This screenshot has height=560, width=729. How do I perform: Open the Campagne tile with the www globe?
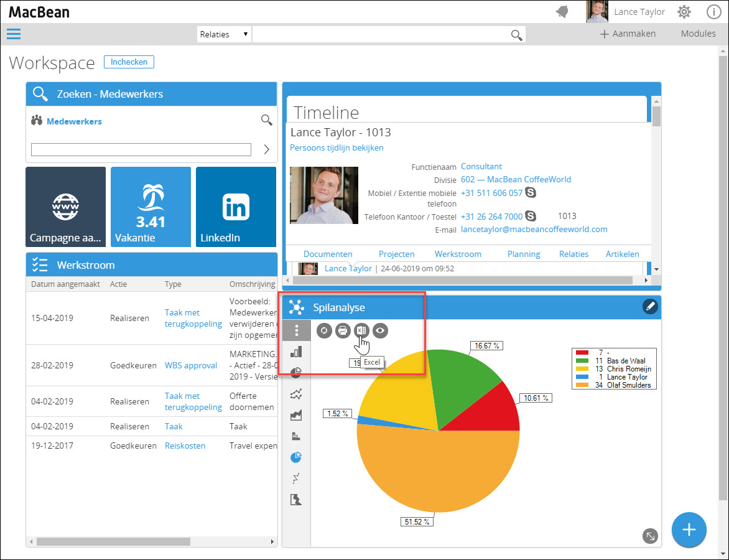(65, 207)
